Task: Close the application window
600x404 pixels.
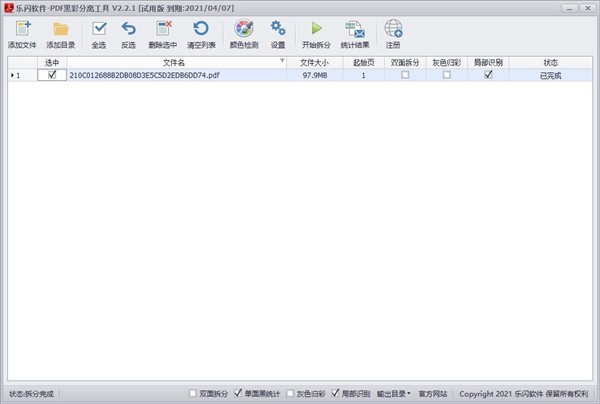Action: 588,8
